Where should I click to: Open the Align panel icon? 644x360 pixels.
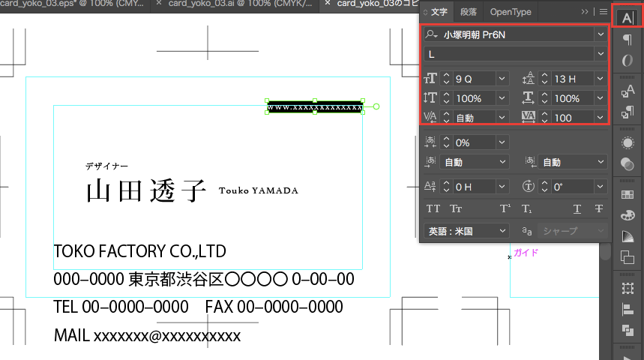point(627,309)
